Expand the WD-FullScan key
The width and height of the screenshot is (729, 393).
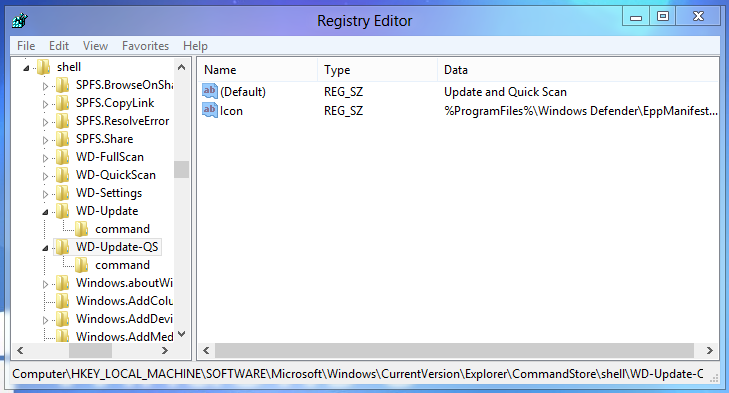point(45,158)
